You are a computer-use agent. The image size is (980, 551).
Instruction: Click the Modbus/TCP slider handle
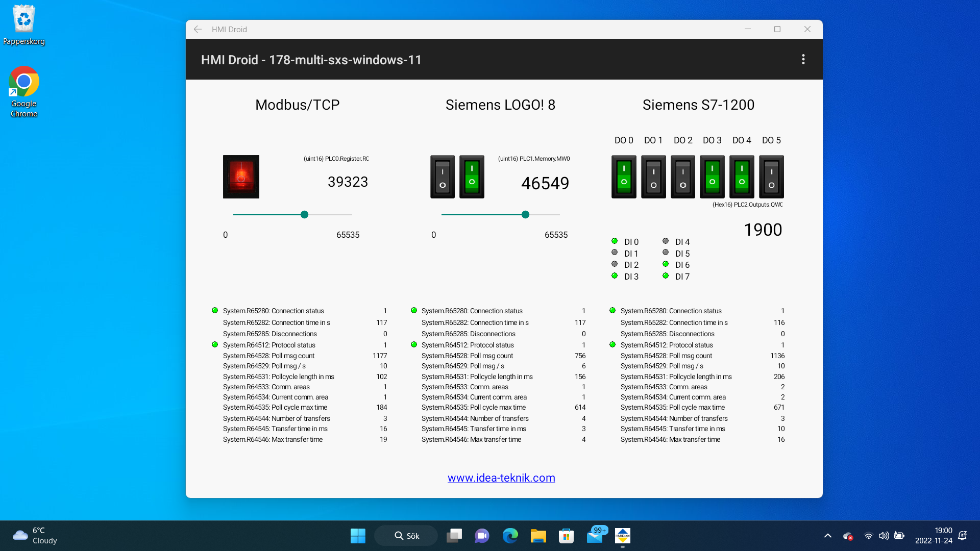pyautogui.click(x=304, y=214)
